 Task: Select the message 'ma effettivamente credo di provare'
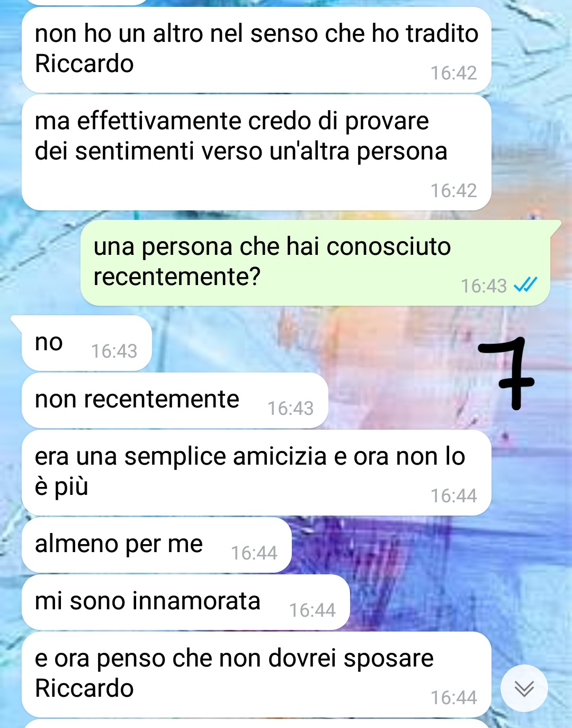pyautogui.click(x=256, y=153)
